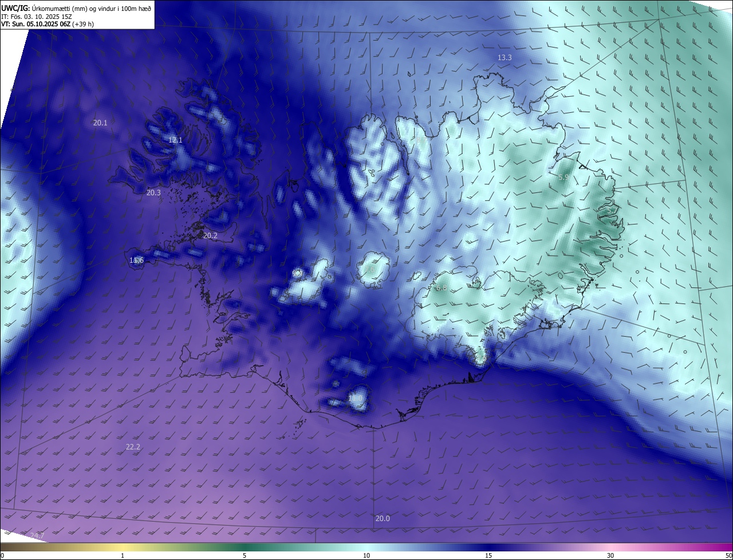Click the 10 label on the color scale
Screen dimensions: 733x560
tap(366, 555)
